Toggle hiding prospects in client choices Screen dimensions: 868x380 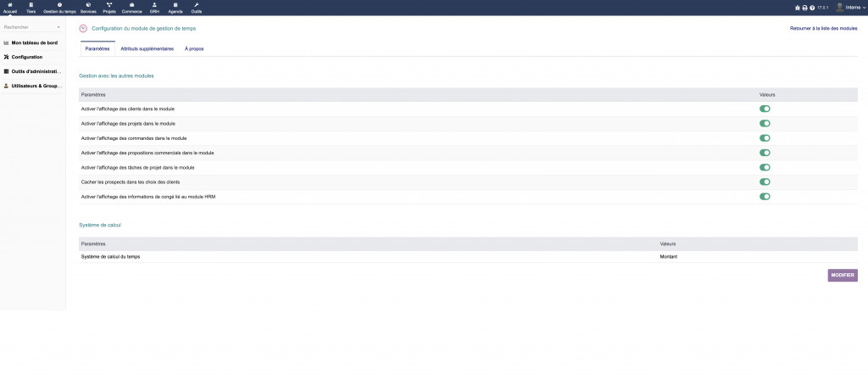pyautogui.click(x=765, y=182)
